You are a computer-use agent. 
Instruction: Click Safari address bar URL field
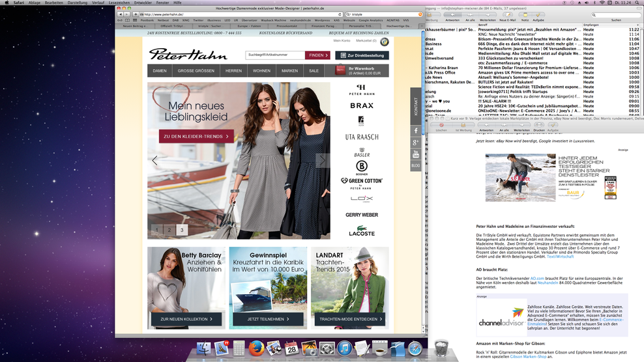241,14
